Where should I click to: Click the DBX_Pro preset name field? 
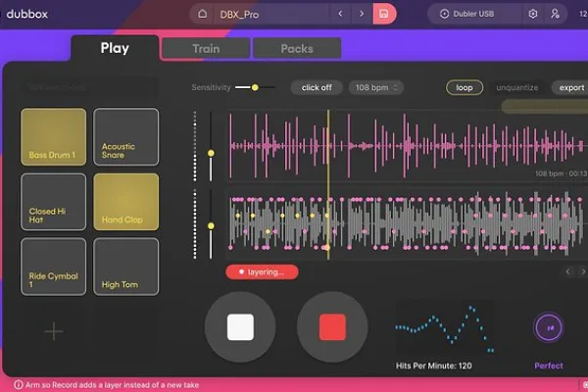271,15
